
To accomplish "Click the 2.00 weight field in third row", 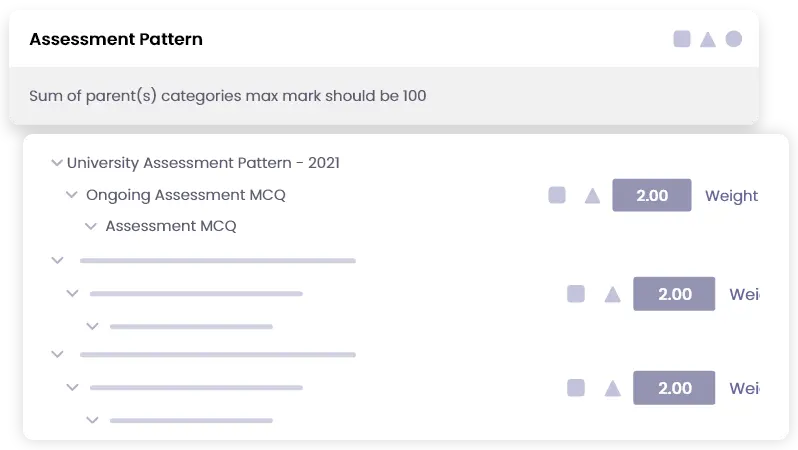I will click(674, 388).
